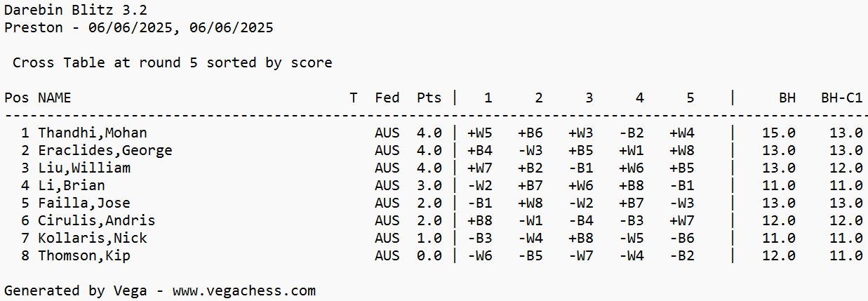The image size is (868, 301).
Task: Select player Thandhi,Mohan
Action: (x=93, y=133)
